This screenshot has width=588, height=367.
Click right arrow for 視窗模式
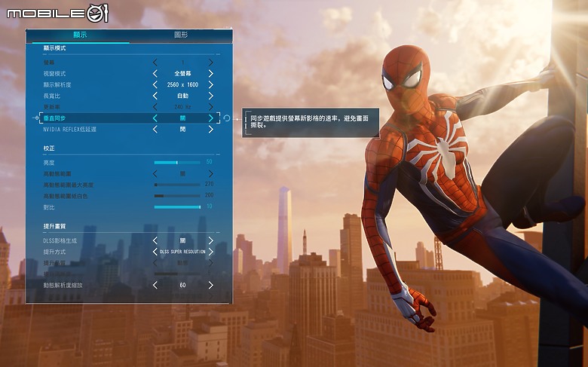211,73
